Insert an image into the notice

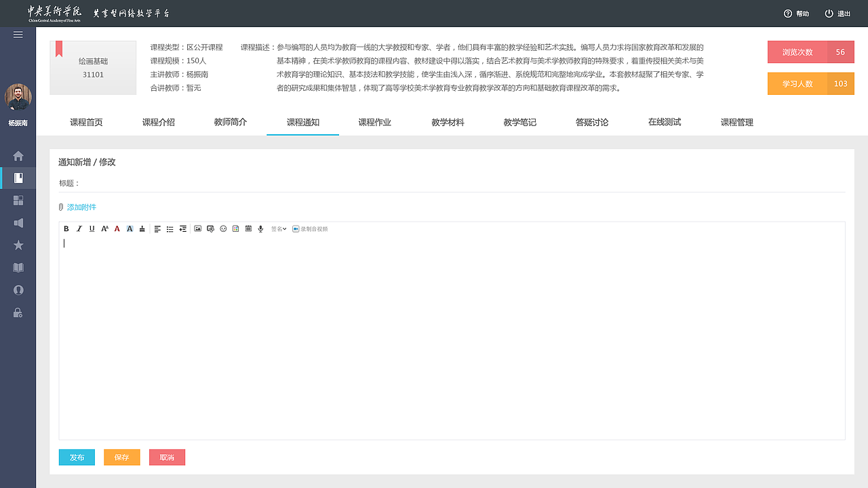[197, 228]
